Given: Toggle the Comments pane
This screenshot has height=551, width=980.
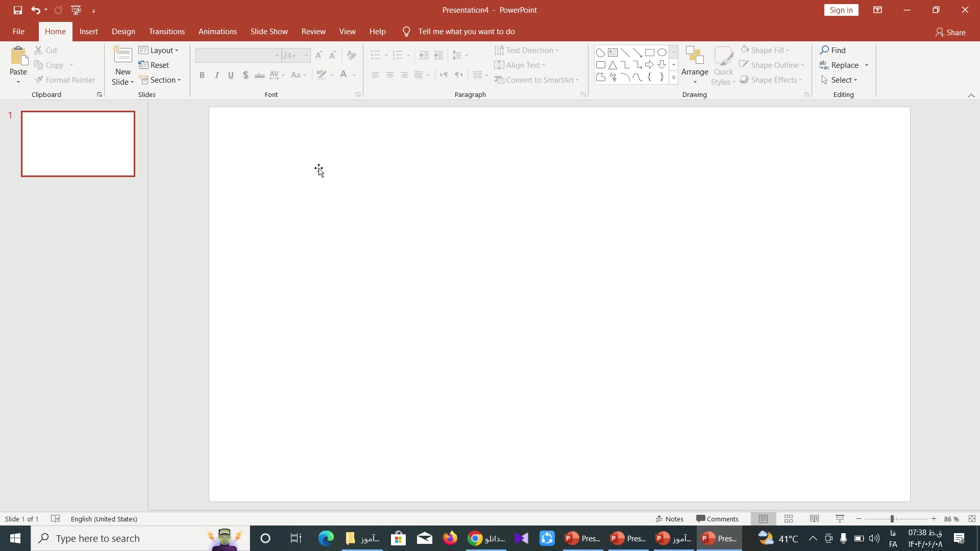Looking at the screenshot, I should pos(717,519).
